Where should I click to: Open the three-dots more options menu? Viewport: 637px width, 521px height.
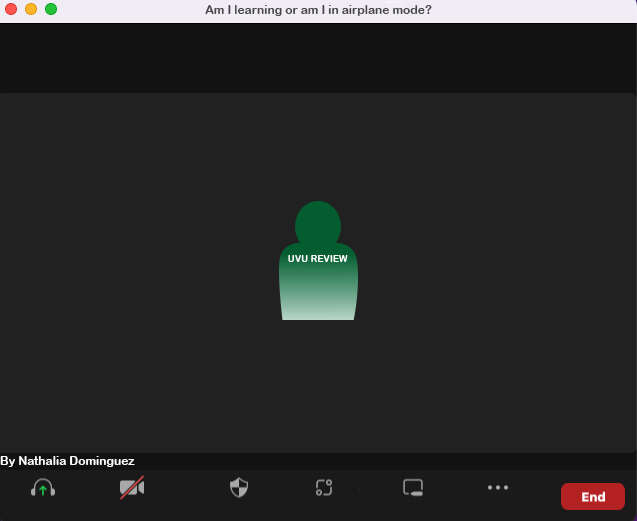(498, 487)
